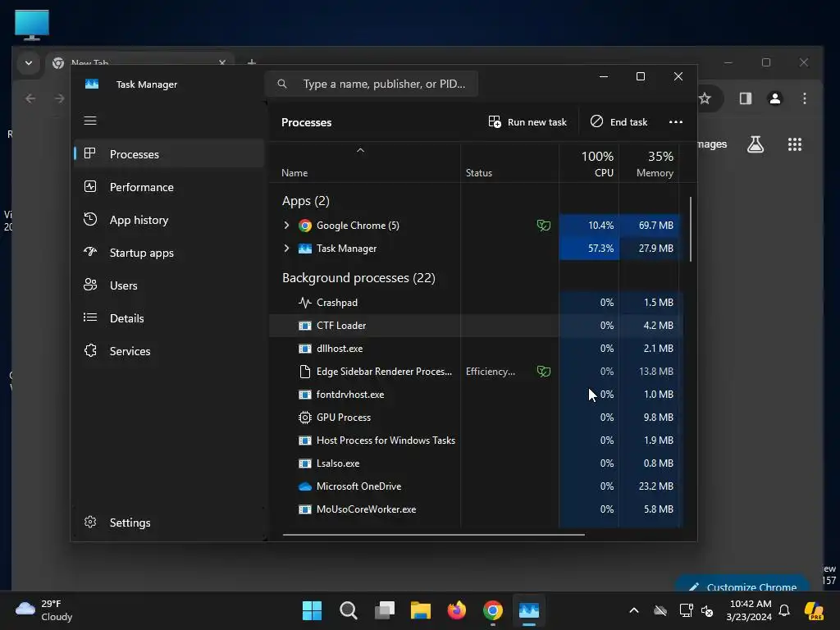Click efficiency mode leaf icon on Edge Sidebar row
The image size is (840, 630).
click(x=544, y=372)
